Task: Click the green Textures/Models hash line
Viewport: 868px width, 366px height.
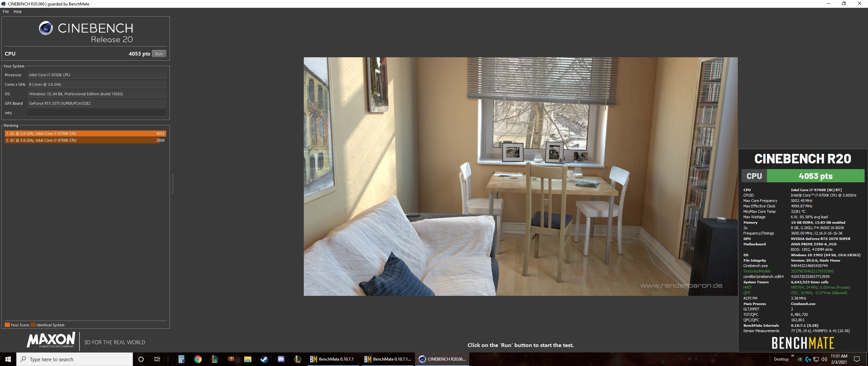Action: [x=788, y=271]
